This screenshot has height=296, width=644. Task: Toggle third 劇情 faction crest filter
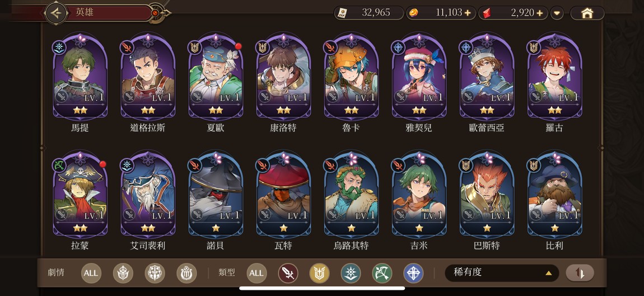pyautogui.click(x=186, y=274)
